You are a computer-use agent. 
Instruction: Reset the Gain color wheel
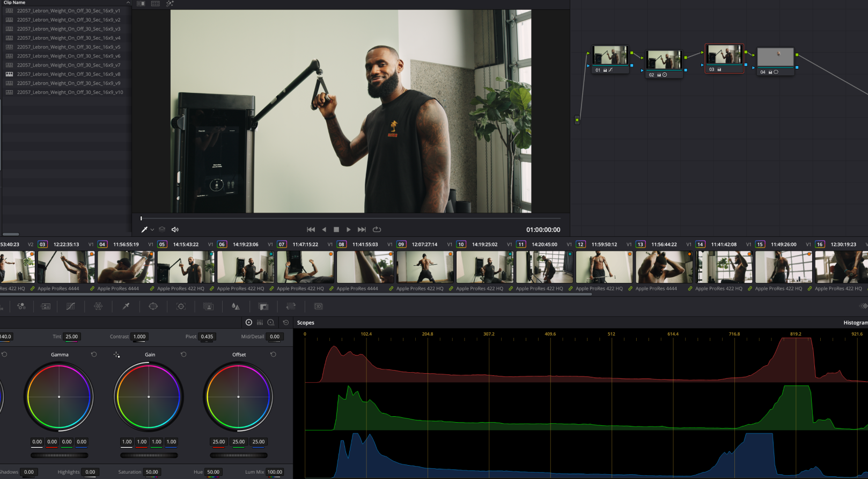click(183, 354)
